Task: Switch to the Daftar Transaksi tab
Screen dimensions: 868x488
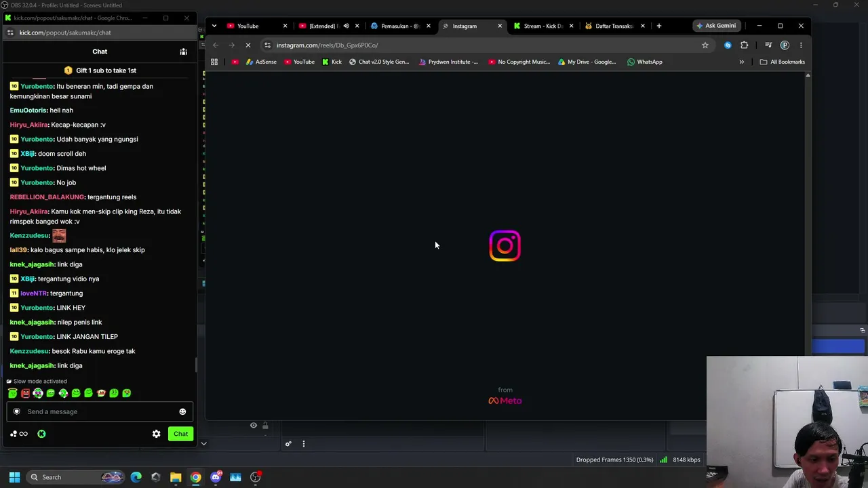Action: (x=614, y=26)
